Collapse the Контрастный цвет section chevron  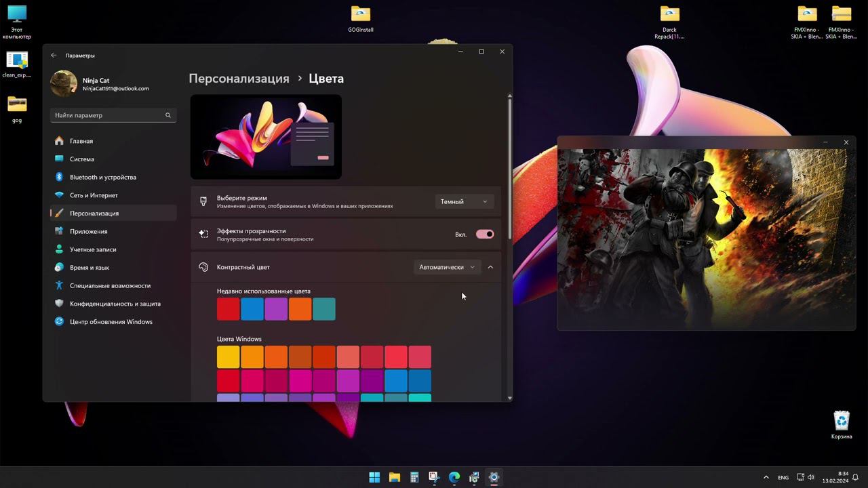coord(490,267)
